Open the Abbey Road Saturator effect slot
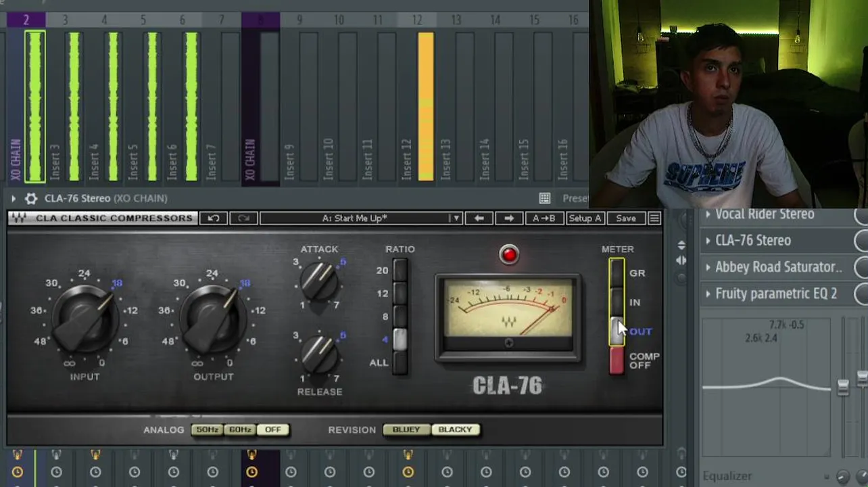Screen dimensions: 868x487 [779, 267]
